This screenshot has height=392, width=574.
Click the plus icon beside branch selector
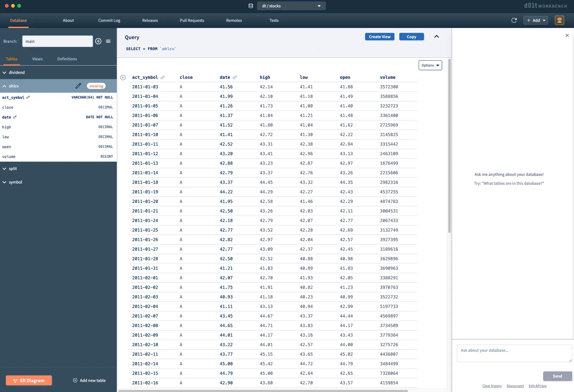[x=98, y=41]
